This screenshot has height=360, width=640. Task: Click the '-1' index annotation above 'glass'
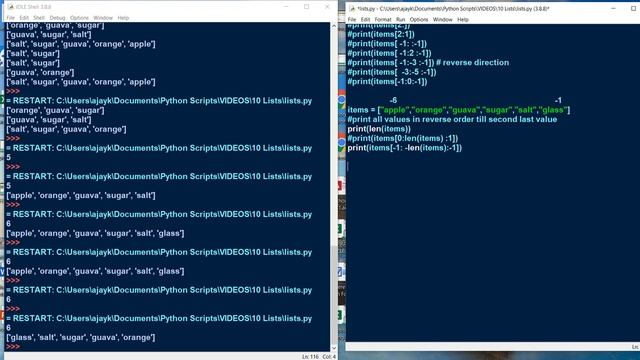coord(558,100)
